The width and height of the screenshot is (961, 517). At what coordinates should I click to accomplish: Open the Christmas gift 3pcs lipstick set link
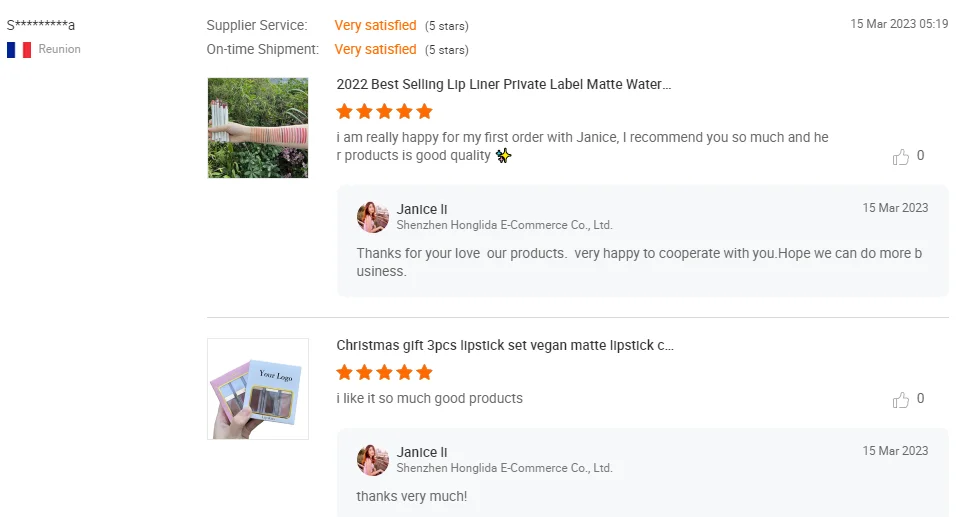pyautogui.click(x=504, y=346)
